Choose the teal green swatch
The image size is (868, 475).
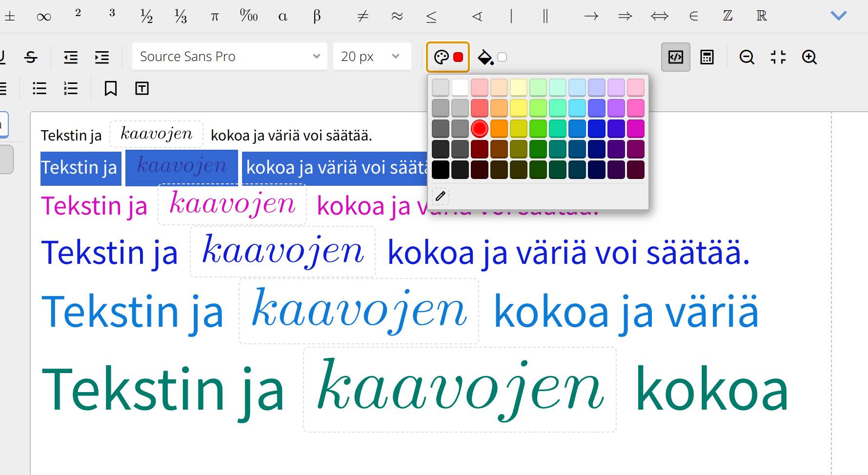[x=558, y=149]
